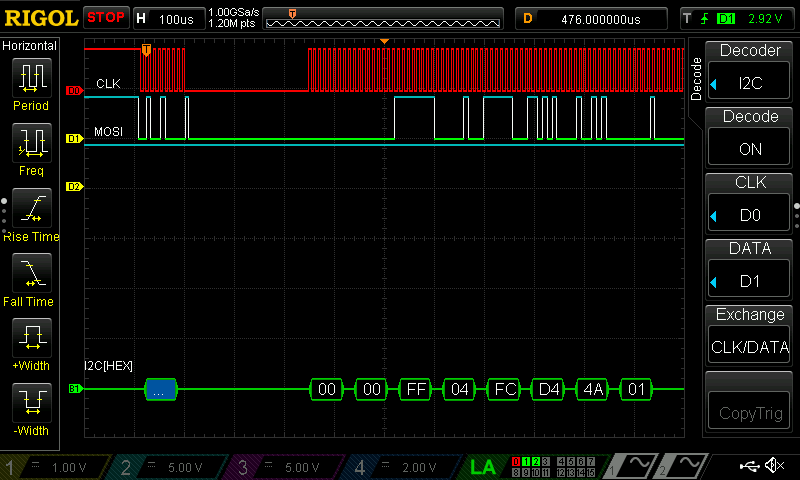
Task: Click the MOSI channel label
Action: click(108, 132)
